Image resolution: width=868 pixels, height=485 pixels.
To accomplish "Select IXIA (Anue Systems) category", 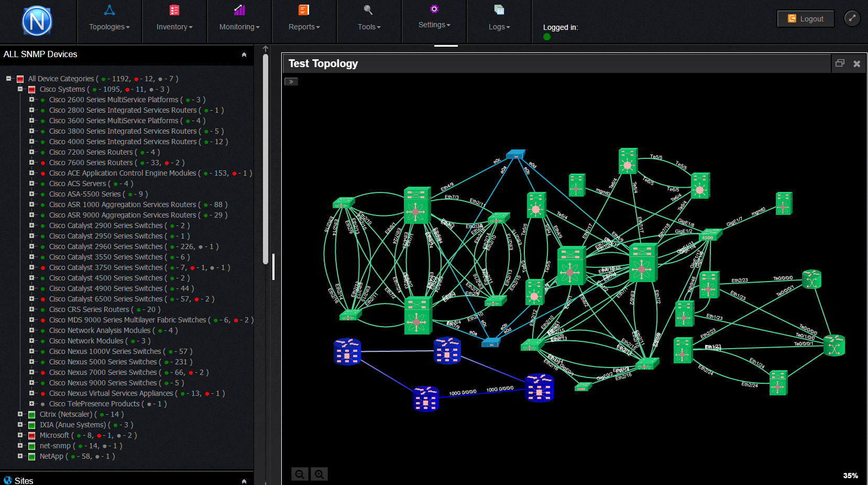I will tap(73, 425).
